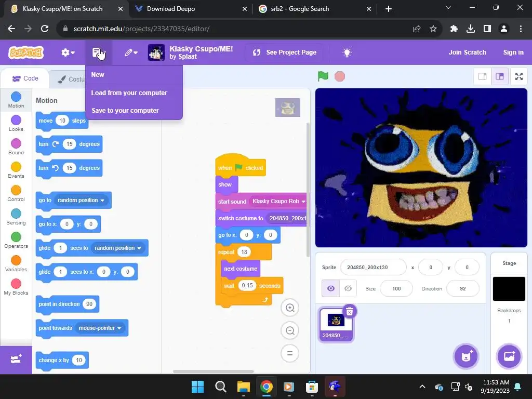Click the turn clockwise 15 degrees block

(69, 144)
